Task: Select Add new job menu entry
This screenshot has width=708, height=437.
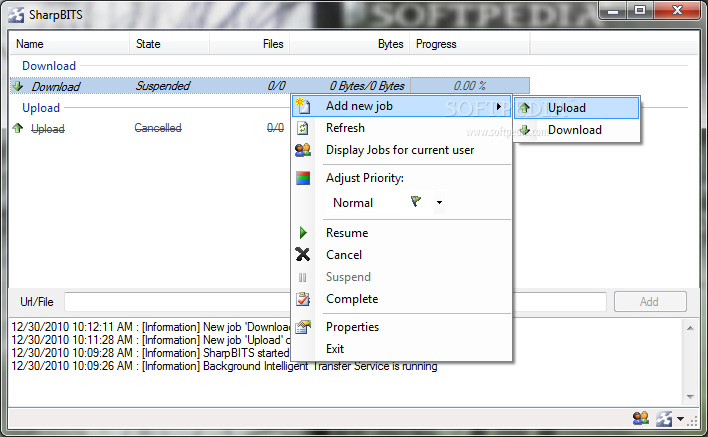Action: click(x=401, y=106)
